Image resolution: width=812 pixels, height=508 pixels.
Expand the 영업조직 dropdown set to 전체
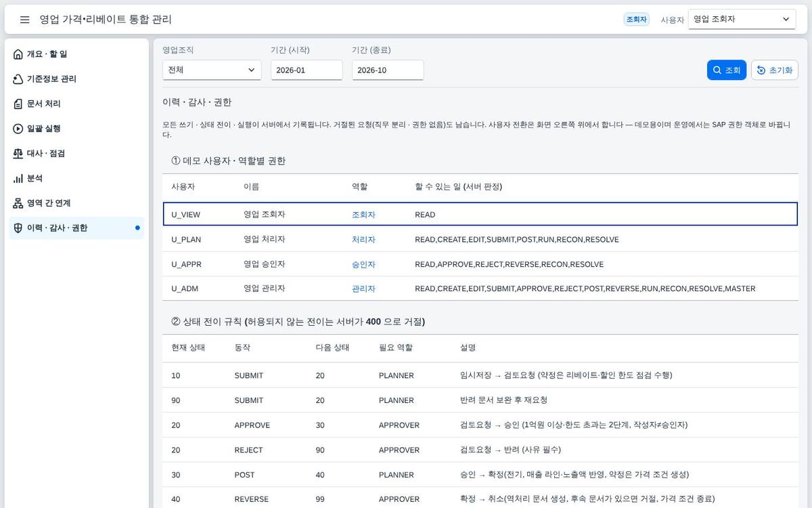(x=212, y=70)
